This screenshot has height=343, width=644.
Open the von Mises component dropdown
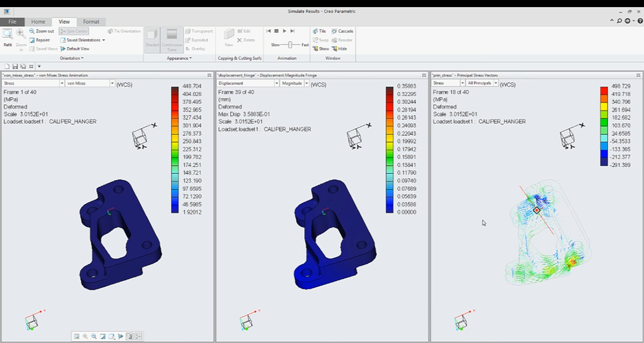112,83
